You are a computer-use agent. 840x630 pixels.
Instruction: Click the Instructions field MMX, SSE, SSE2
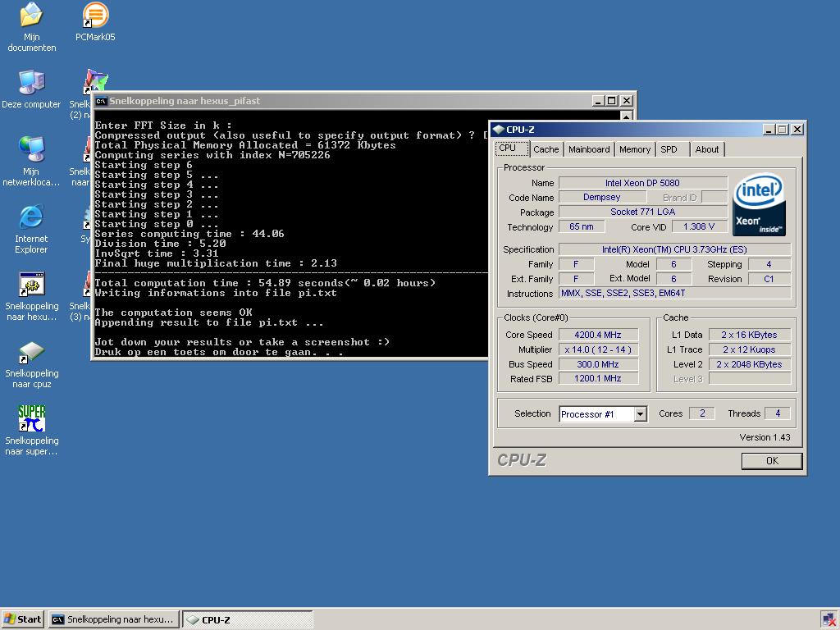[x=674, y=293]
